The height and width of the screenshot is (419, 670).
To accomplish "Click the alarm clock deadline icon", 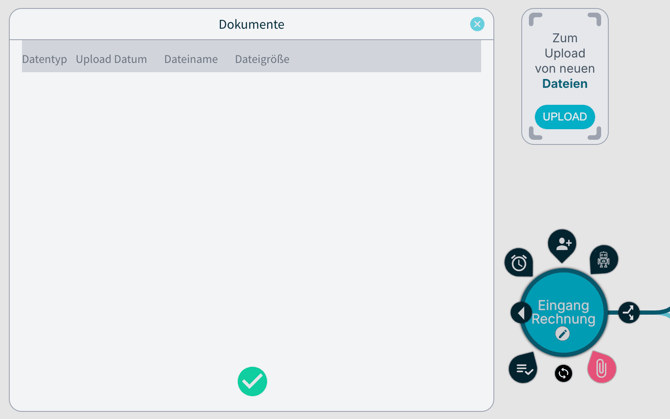I will (518, 263).
